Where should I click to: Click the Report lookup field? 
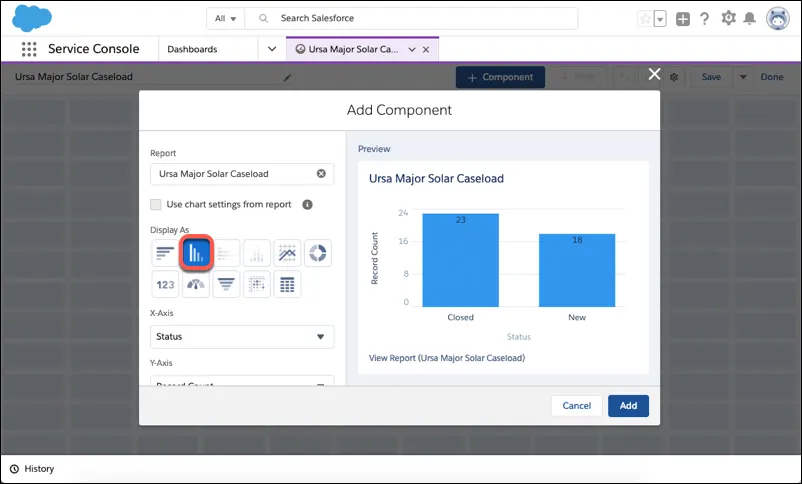[242, 174]
